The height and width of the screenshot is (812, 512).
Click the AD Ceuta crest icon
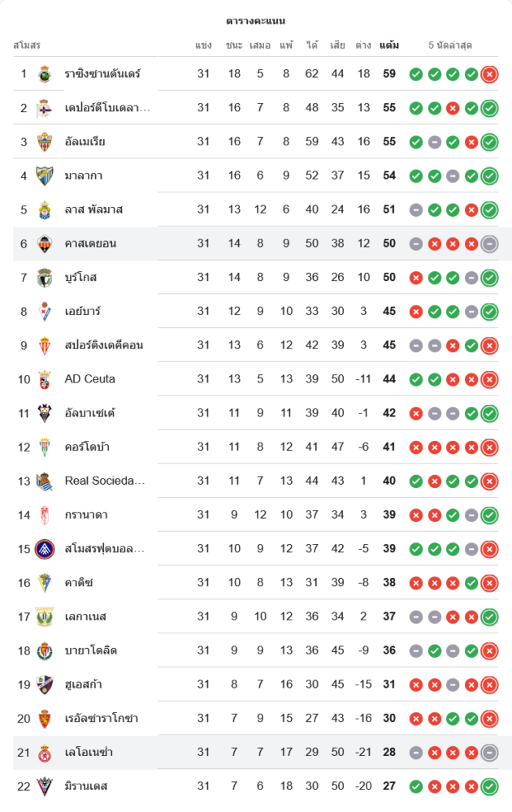point(45,379)
